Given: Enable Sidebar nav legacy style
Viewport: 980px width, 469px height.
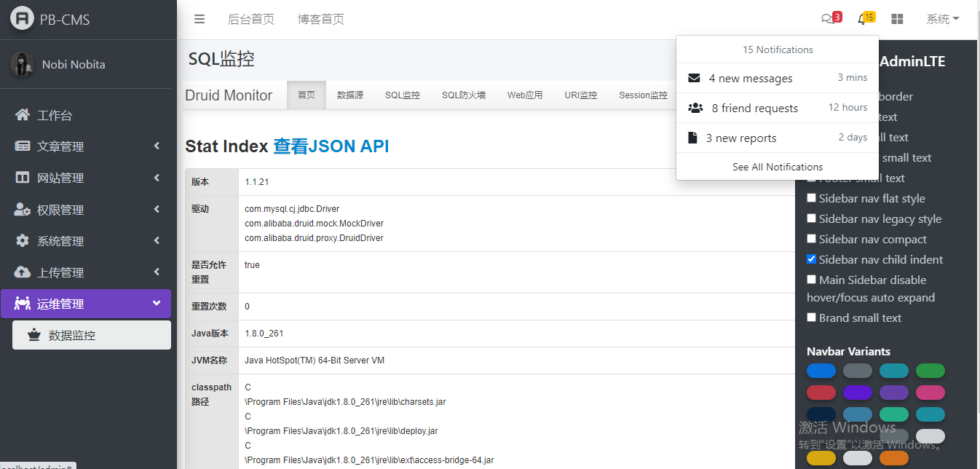Looking at the screenshot, I should point(811,218).
